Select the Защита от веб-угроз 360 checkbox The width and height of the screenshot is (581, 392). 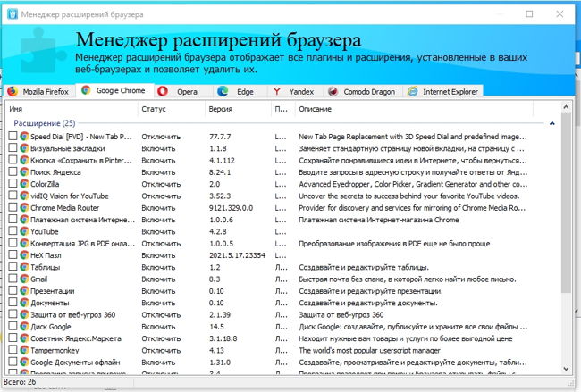tap(13, 314)
